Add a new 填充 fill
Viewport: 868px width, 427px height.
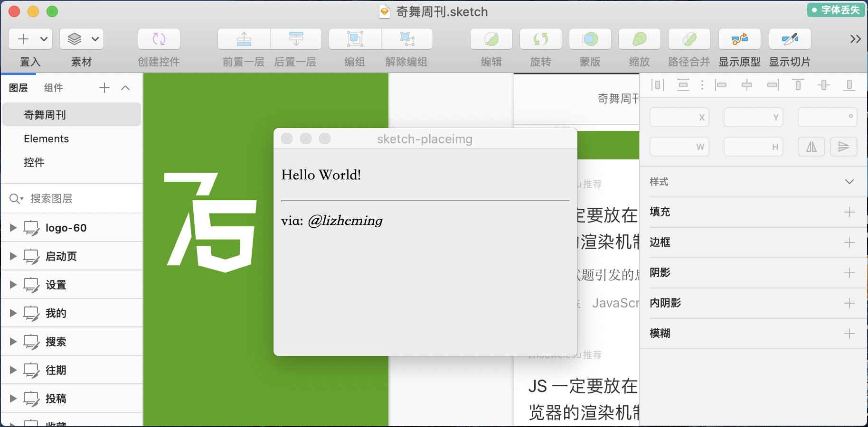[849, 212]
